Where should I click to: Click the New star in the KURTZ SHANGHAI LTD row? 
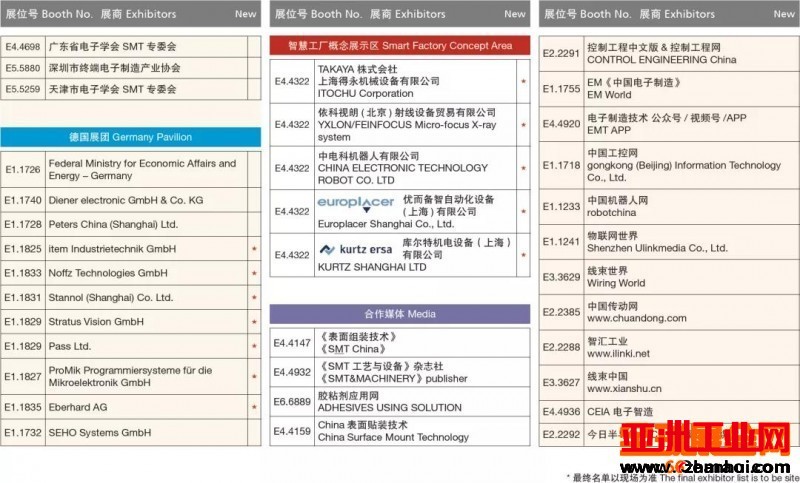click(523, 255)
